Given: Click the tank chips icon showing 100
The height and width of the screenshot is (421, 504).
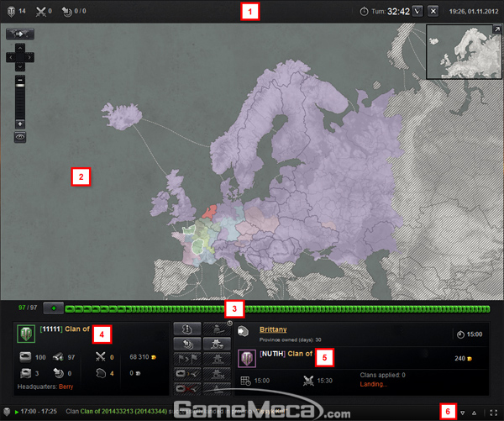Looking at the screenshot, I should (25, 356).
